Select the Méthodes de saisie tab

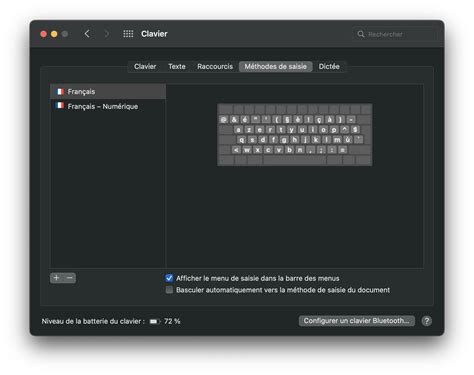click(276, 66)
